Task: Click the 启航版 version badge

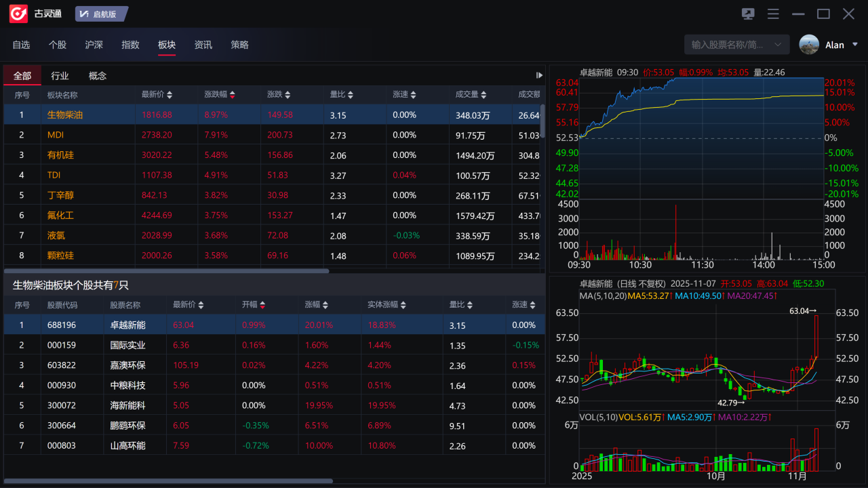Action: click(x=100, y=14)
